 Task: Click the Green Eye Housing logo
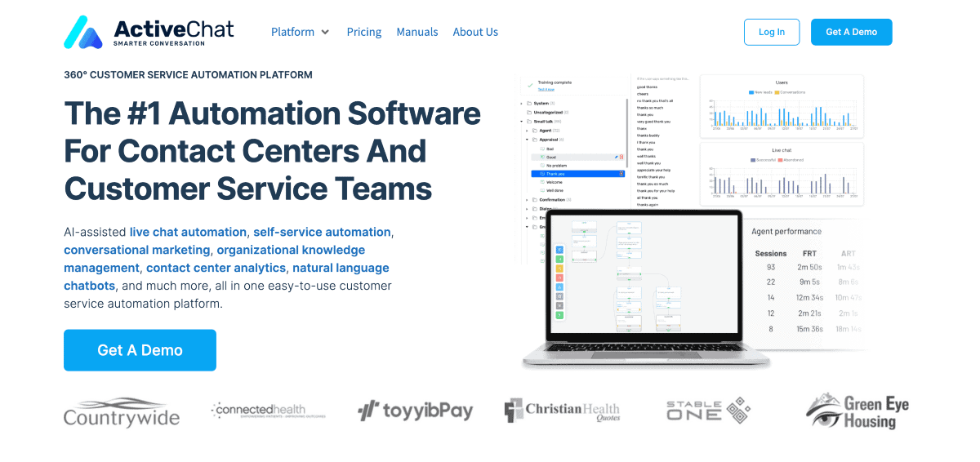(x=857, y=411)
